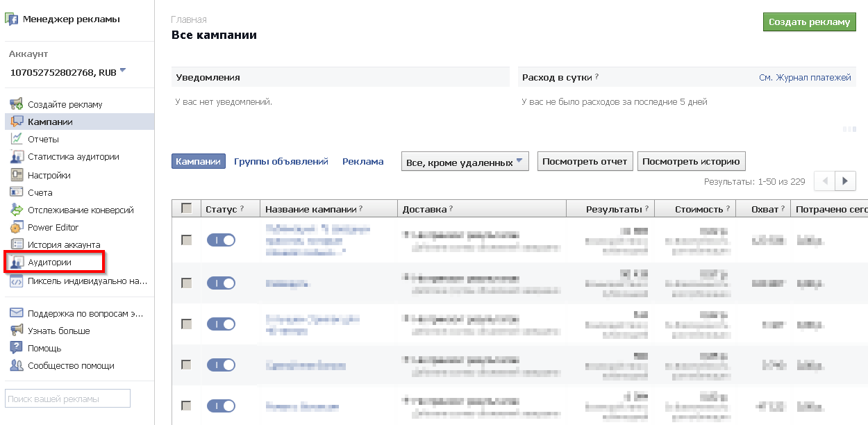Click the Создайте рекламу megaphone icon
The image size is (868, 425).
pyautogui.click(x=17, y=104)
